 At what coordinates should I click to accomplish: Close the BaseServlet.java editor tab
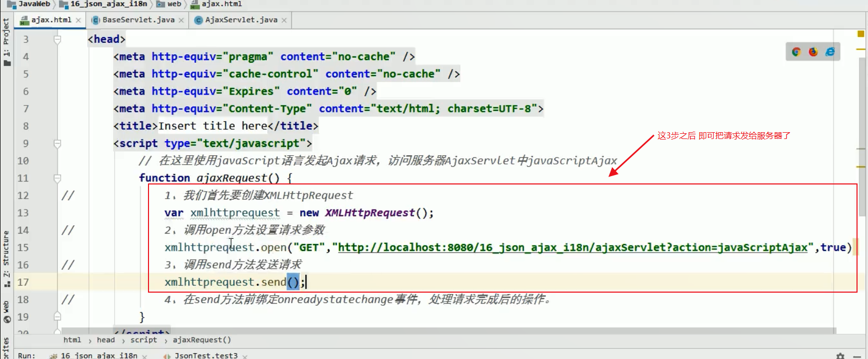click(181, 20)
